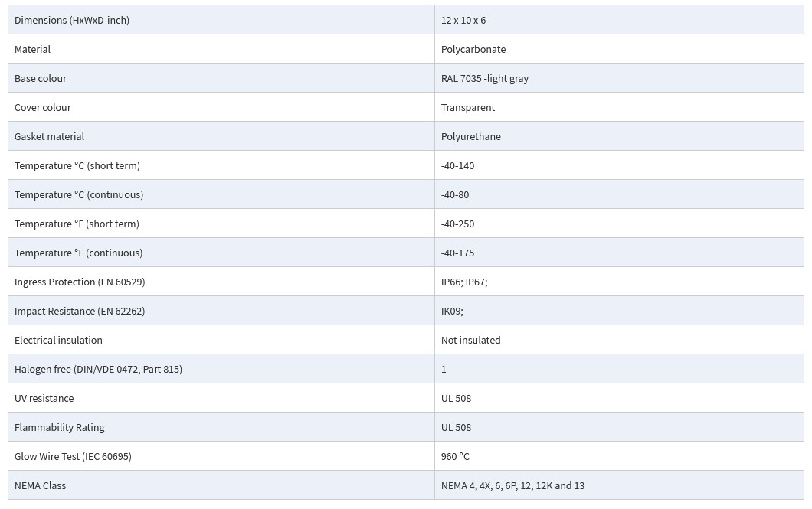Click Temperature °F (short term) label

pos(77,224)
